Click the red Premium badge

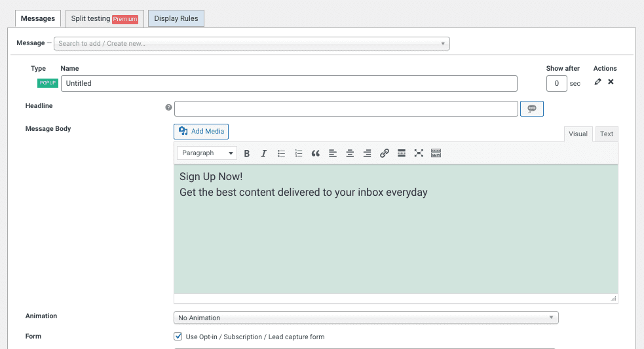[125, 19]
